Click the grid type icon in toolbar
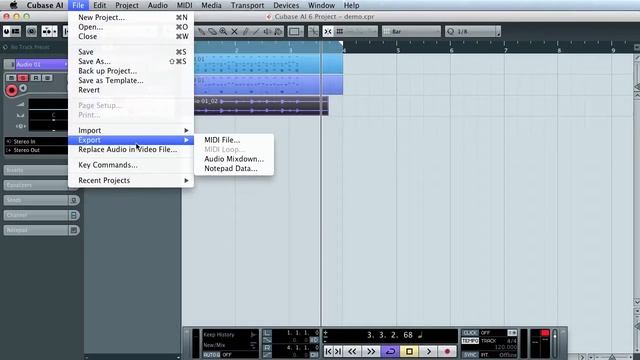The image size is (640, 360). 340,31
